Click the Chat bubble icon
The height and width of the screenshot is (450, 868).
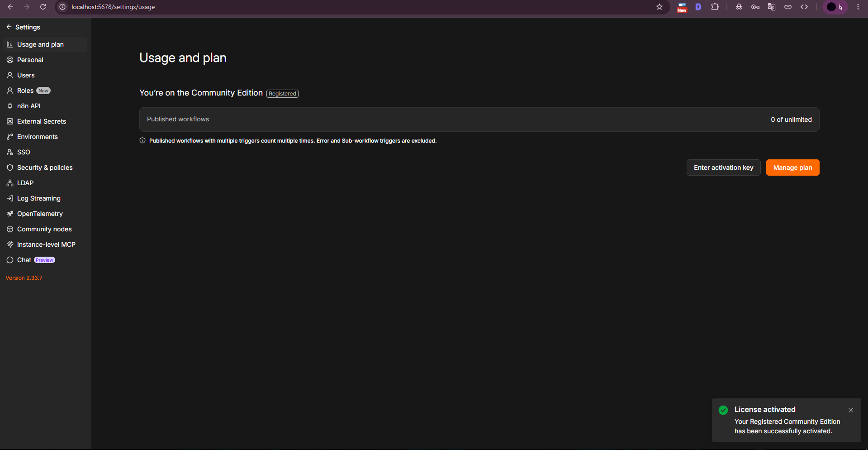click(10, 260)
